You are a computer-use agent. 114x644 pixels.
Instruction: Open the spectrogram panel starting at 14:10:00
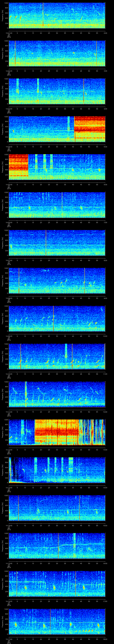[x=57, y=357]
